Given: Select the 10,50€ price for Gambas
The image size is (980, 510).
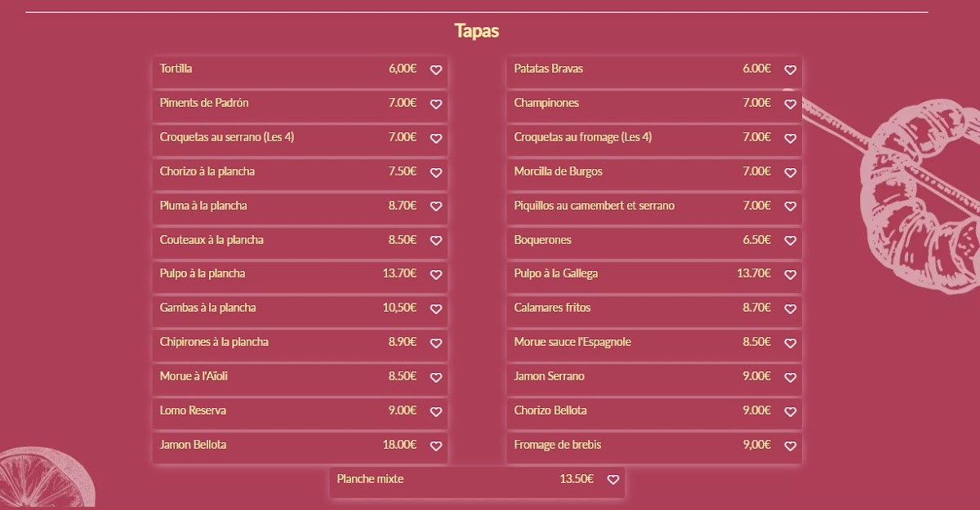Looking at the screenshot, I should click(399, 308).
